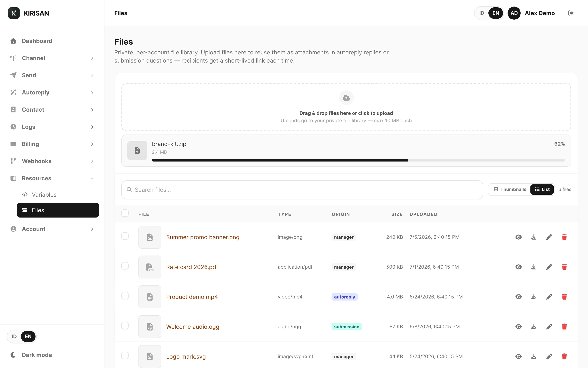Edit Rate card 2026.pdf name

click(549, 267)
